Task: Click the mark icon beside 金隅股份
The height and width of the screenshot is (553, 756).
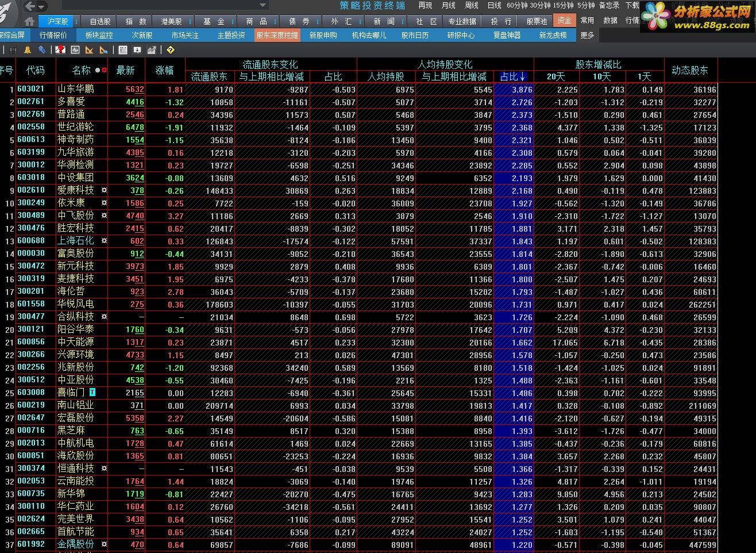Action: pyautogui.click(x=104, y=544)
